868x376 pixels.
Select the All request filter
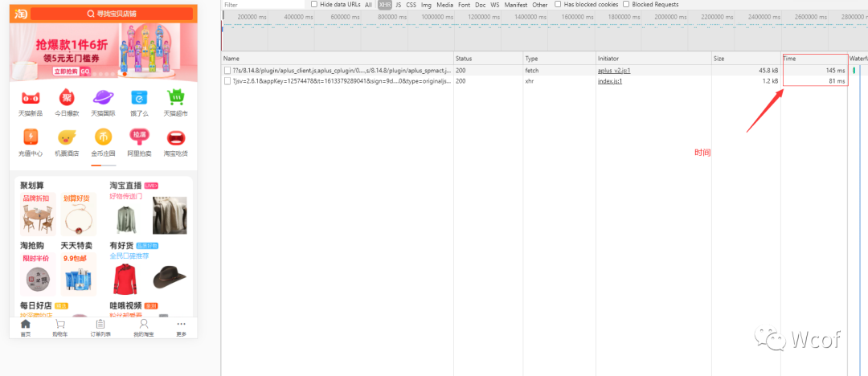click(x=368, y=5)
